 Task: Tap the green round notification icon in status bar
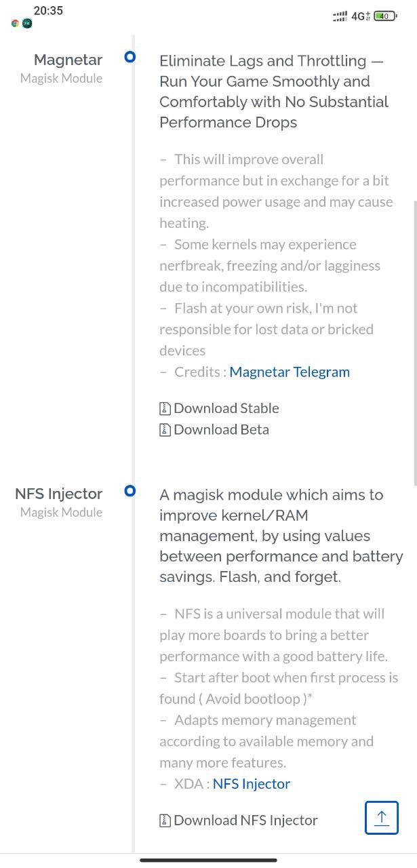pyautogui.click(x=27, y=23)
